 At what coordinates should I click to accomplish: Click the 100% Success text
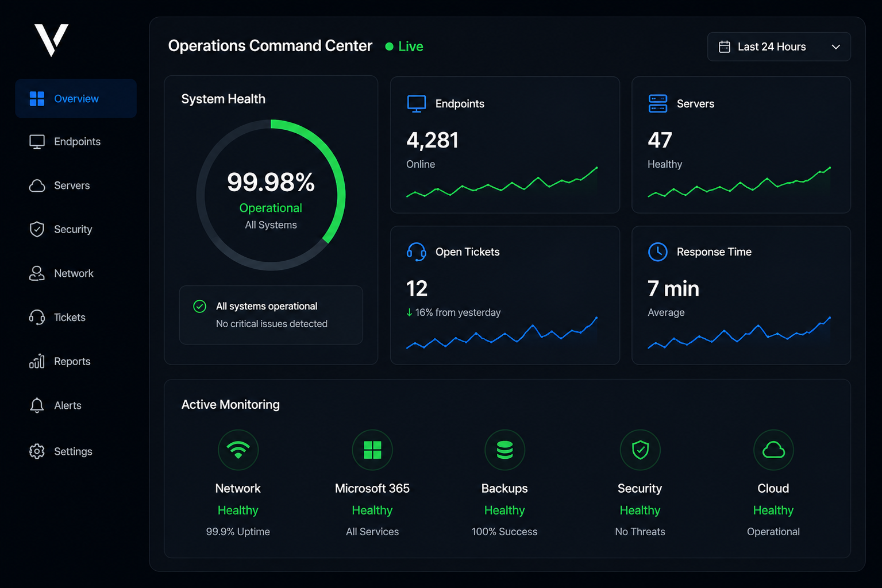point(504,532)
